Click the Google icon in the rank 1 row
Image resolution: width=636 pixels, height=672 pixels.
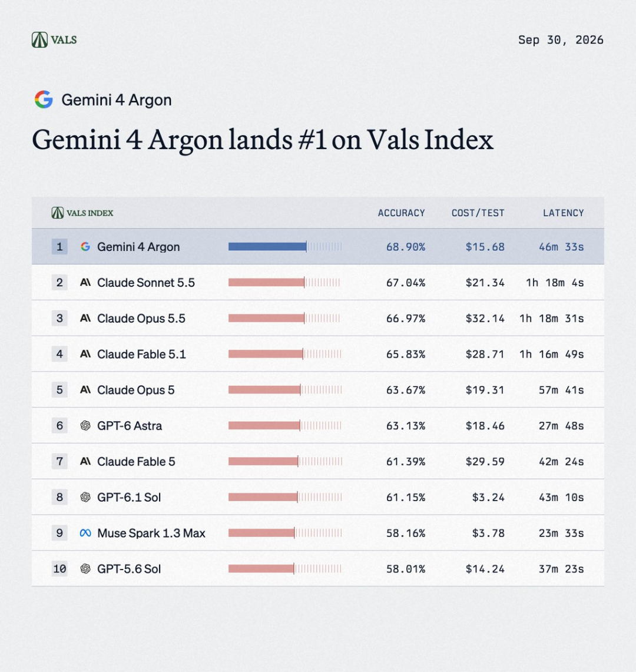click(85, 246)
